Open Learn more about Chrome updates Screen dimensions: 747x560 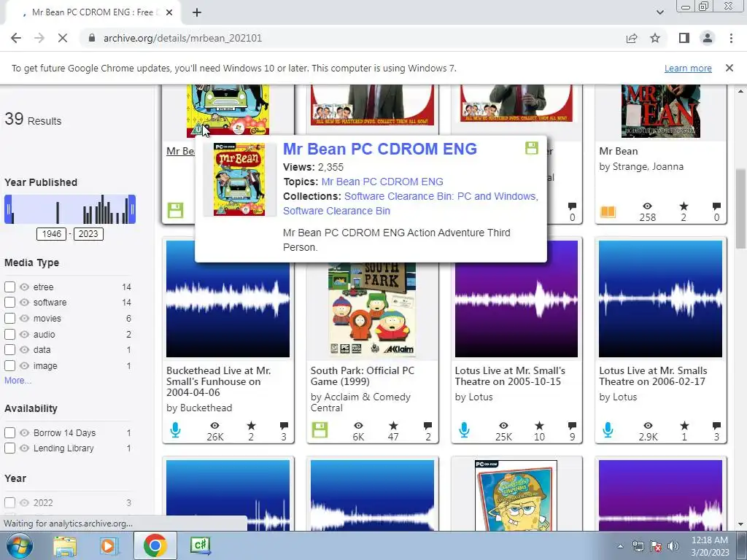(x=688, y=68)
